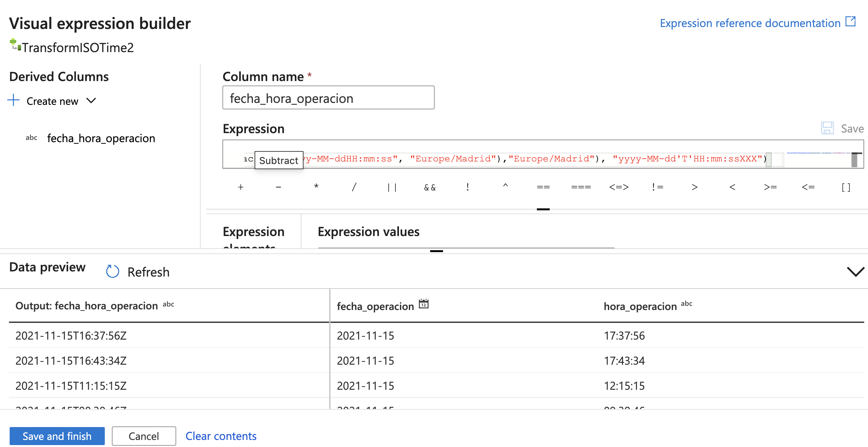Insert the not-equal operator

tap(657, 187)
